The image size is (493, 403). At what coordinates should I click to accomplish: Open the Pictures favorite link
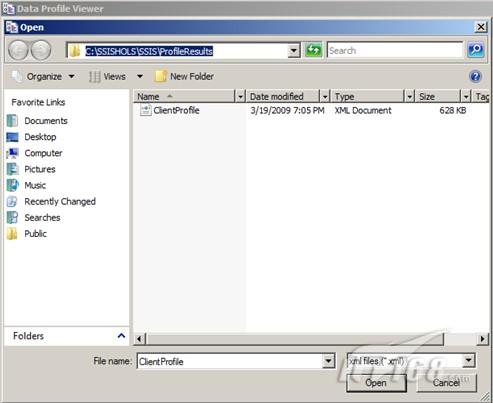tap(40, 169)
